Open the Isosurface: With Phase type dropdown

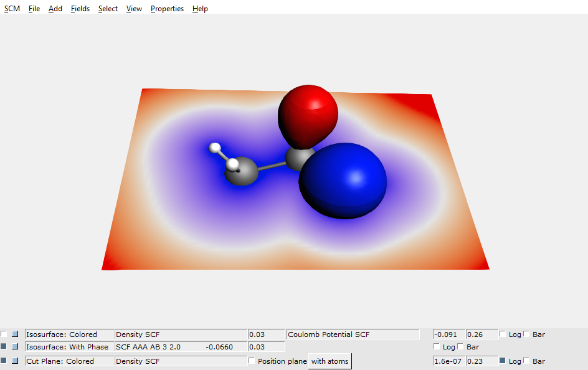click(x=69, y=347)
